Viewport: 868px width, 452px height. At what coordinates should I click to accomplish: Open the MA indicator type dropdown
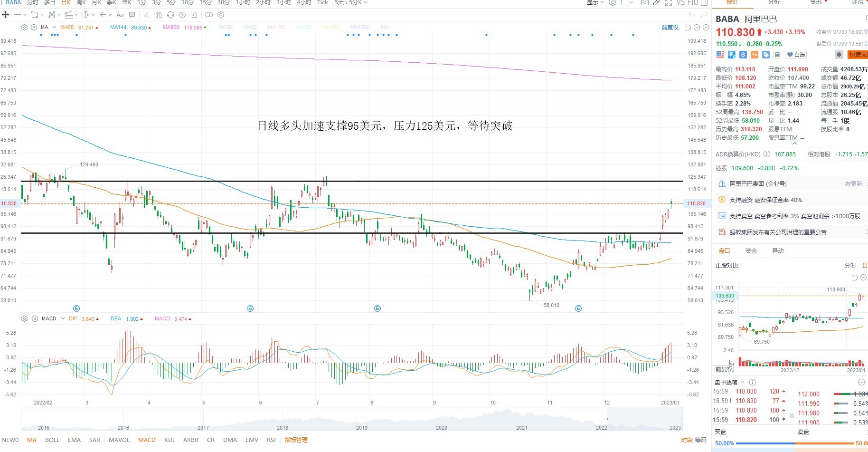pyautogui.click(x=54, y=28)
